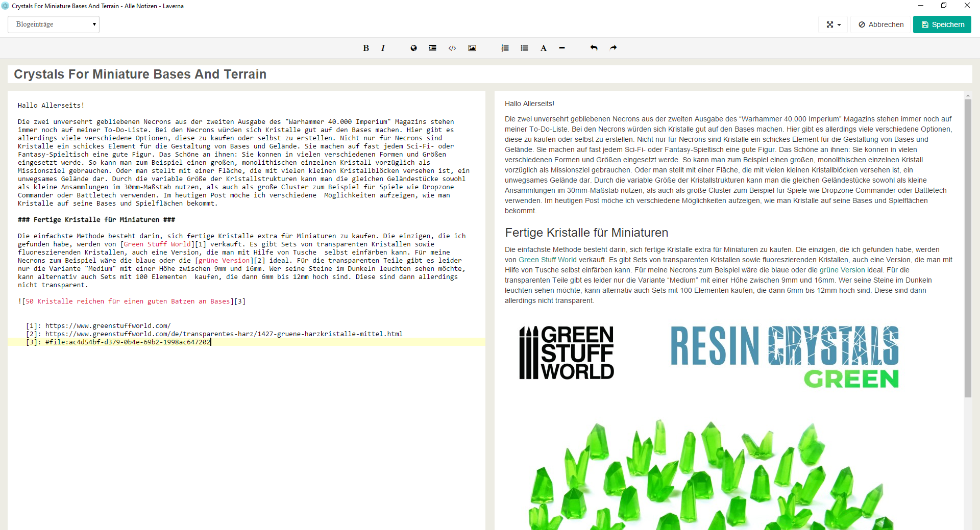
Task: Open the Blogeinträge notebook dropdown
Action: [x=54, y=24]
